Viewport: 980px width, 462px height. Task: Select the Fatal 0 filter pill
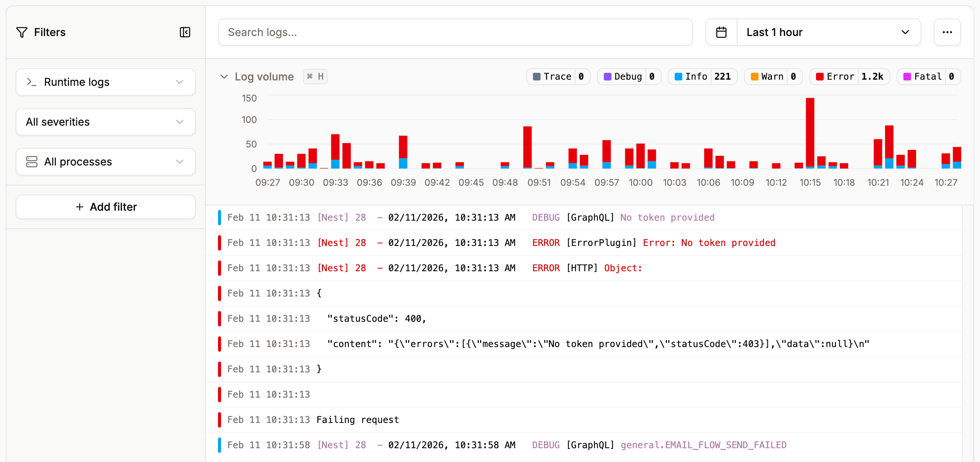(928, 76)
